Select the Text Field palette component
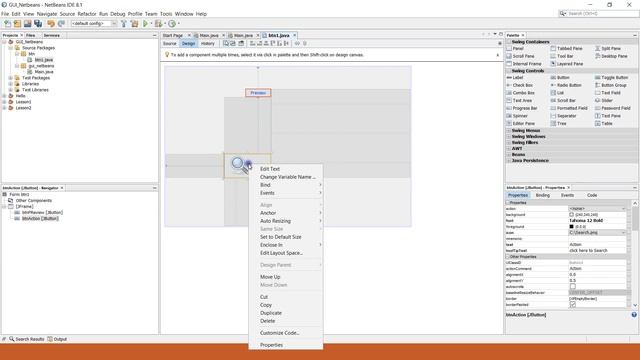Screen dimensions: 640x360 tap(608, 93)
